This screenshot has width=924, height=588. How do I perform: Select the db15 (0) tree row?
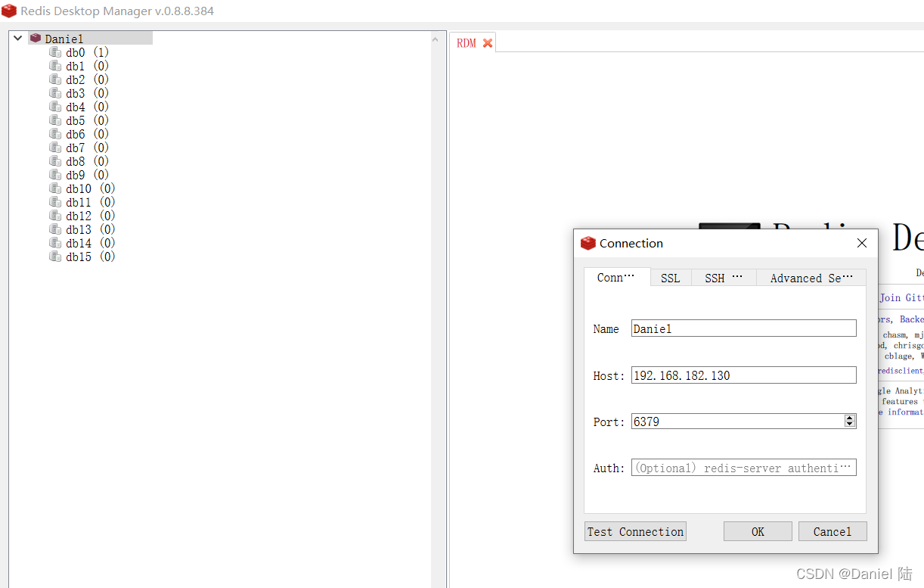82,257
